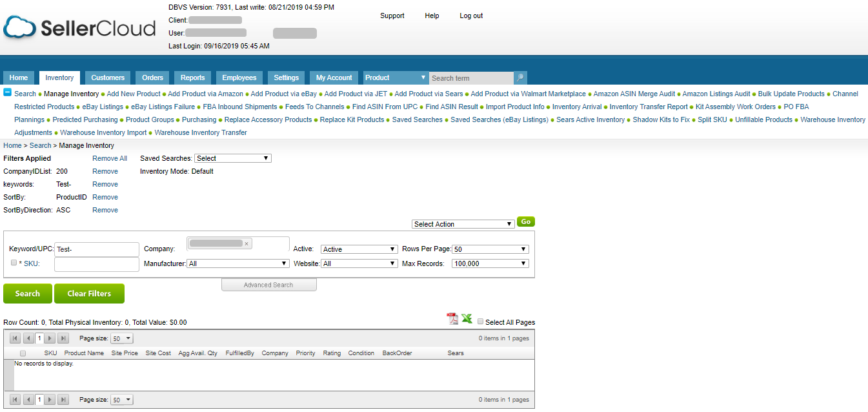Go to next page in top pager
The image size is (868, 412).
50,338
